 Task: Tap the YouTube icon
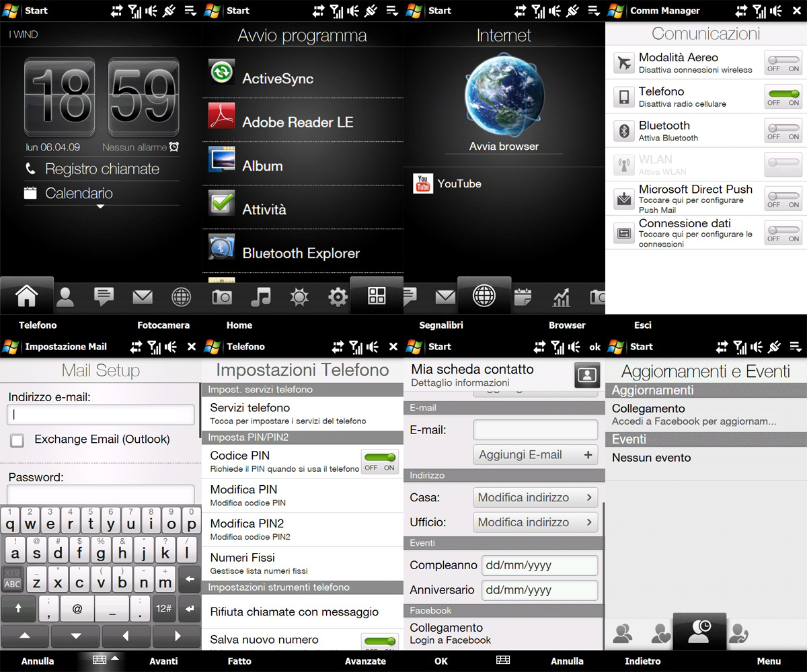pos(423,184)
